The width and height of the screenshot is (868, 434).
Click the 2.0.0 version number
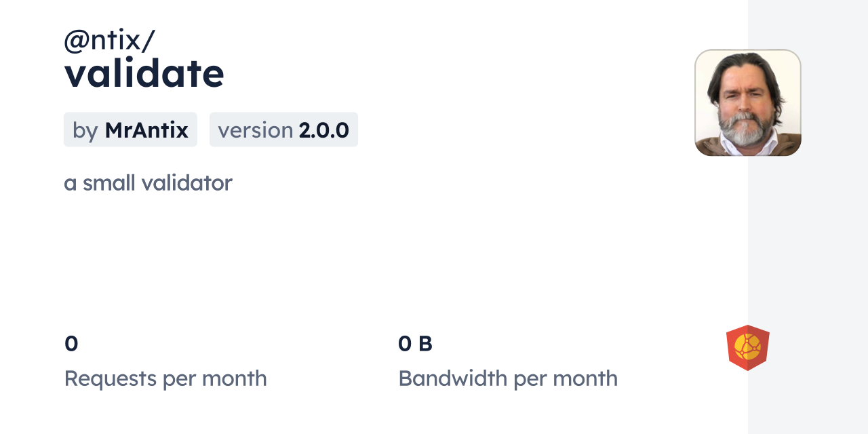click(323, 130)
